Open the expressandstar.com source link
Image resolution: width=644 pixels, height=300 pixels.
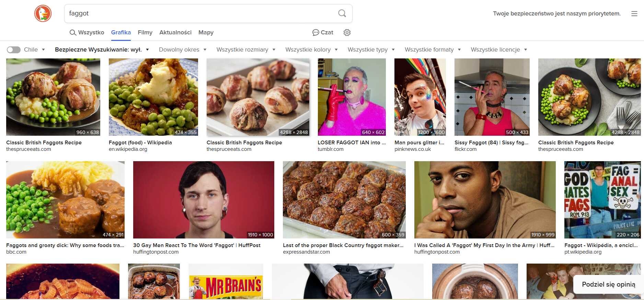pyautogui.click(x=306, y=252)
